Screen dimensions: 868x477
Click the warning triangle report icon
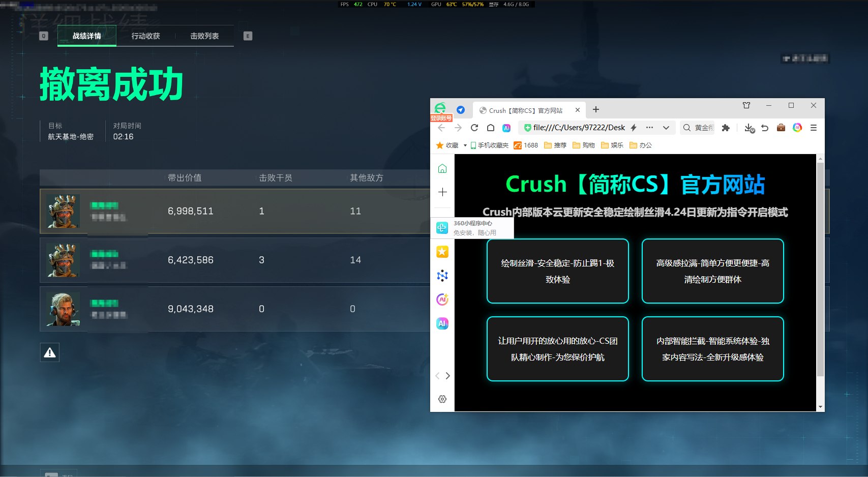[50, 352]
